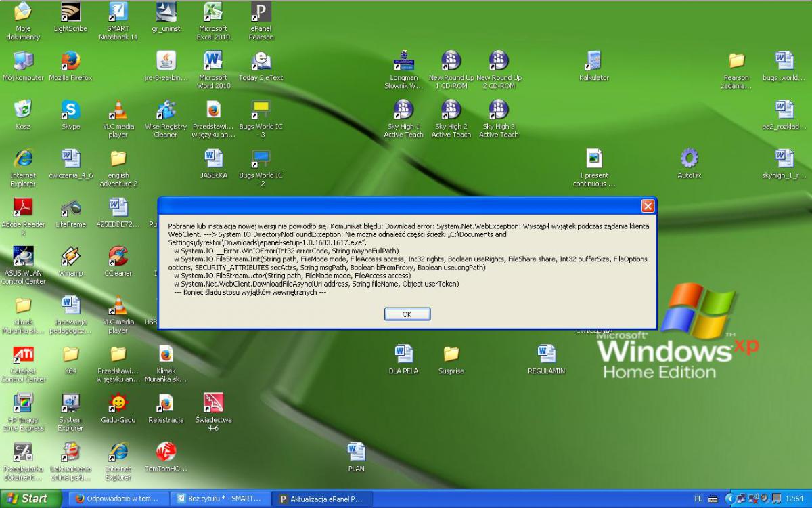
Task: Open the PL language indicator
Action: click(698, 499)
